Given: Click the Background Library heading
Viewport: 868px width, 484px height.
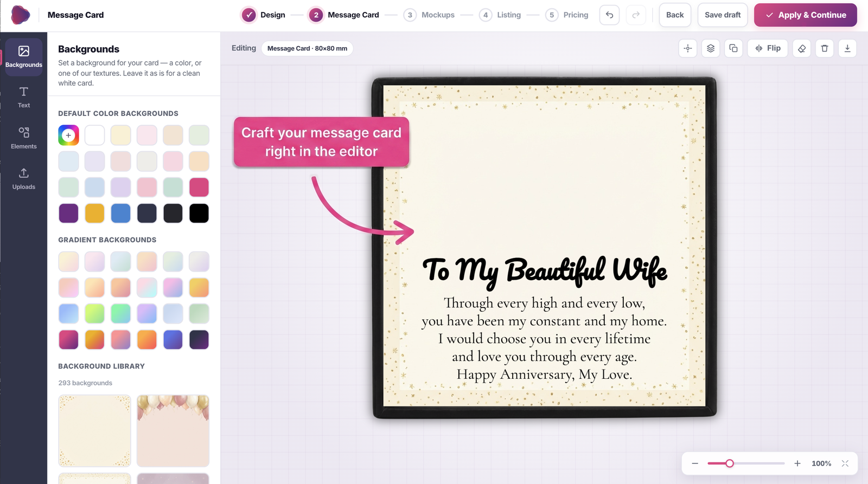Looking at the screenshot, I should pos(101,366).
